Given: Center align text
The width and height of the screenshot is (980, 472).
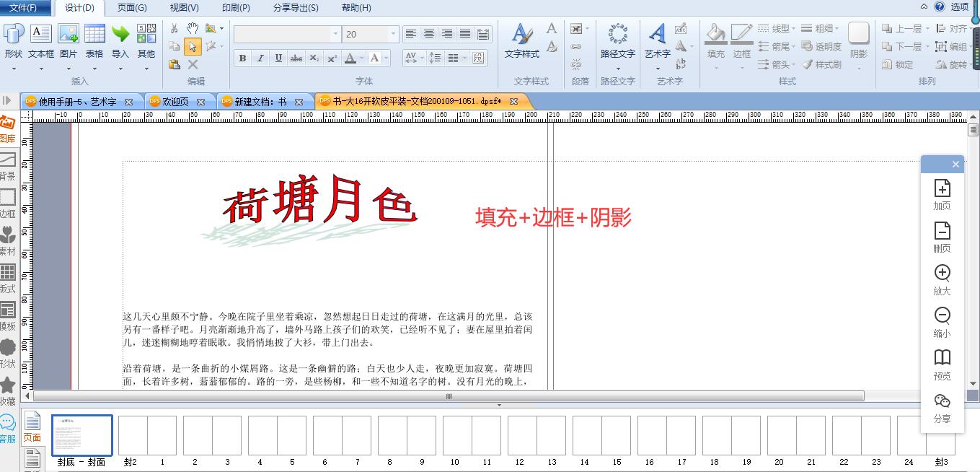Looking at the screenshot, I should 429,34.
